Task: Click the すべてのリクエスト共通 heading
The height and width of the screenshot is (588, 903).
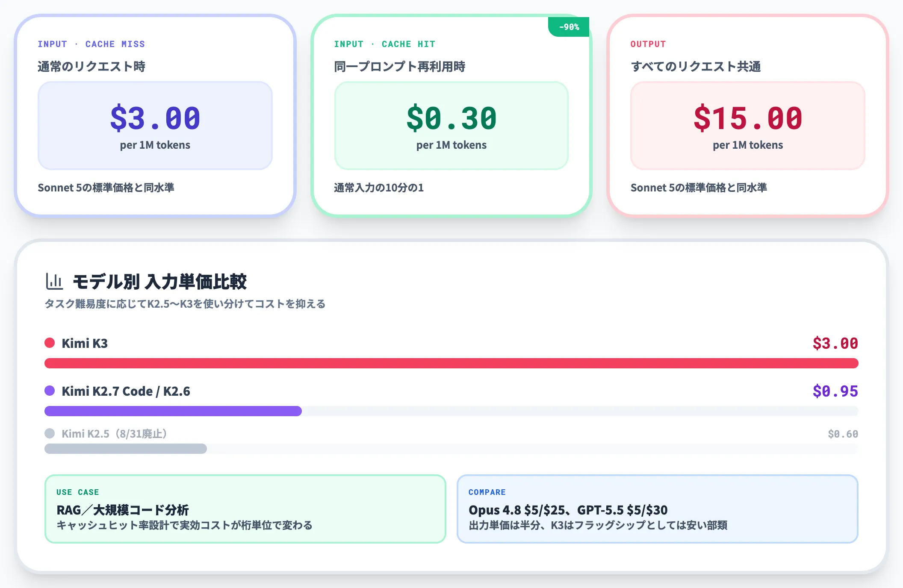Action: pyautogui.click(x=696, y=67)
